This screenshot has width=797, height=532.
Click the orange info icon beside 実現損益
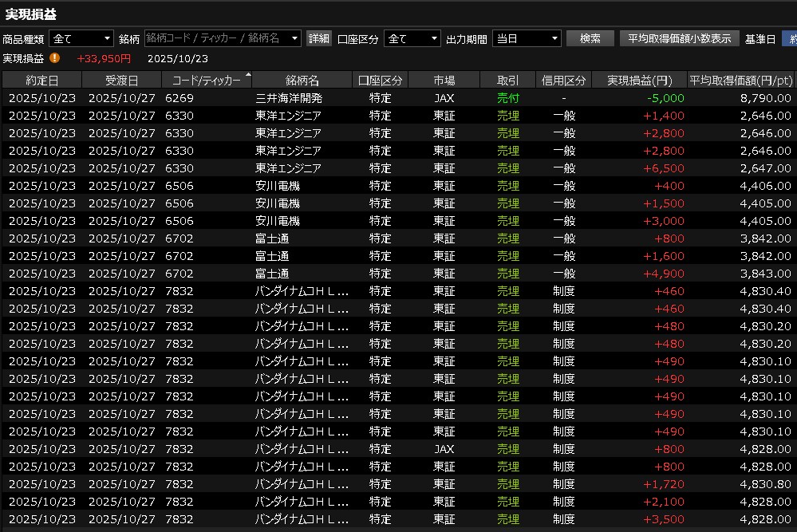[54, 57]
